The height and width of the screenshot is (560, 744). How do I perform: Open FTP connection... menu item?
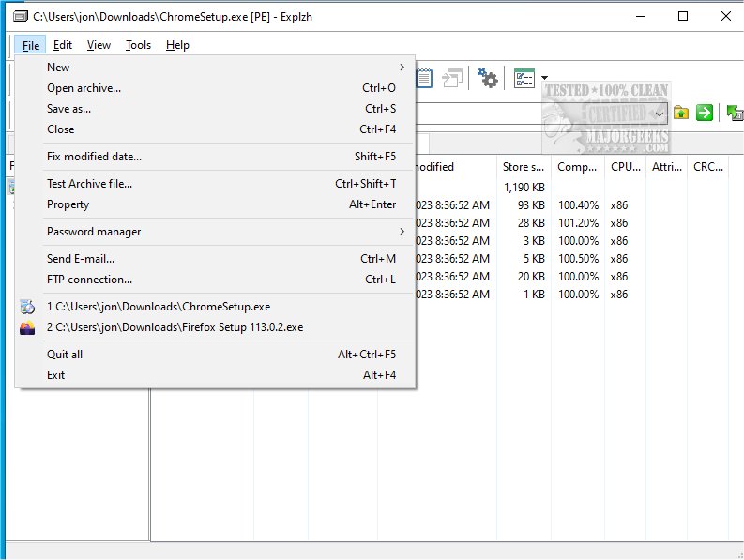pos(216,280)
